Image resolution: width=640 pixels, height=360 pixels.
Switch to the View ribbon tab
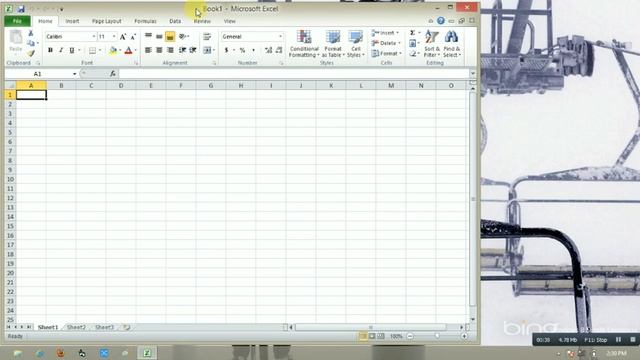coord(230,21)
